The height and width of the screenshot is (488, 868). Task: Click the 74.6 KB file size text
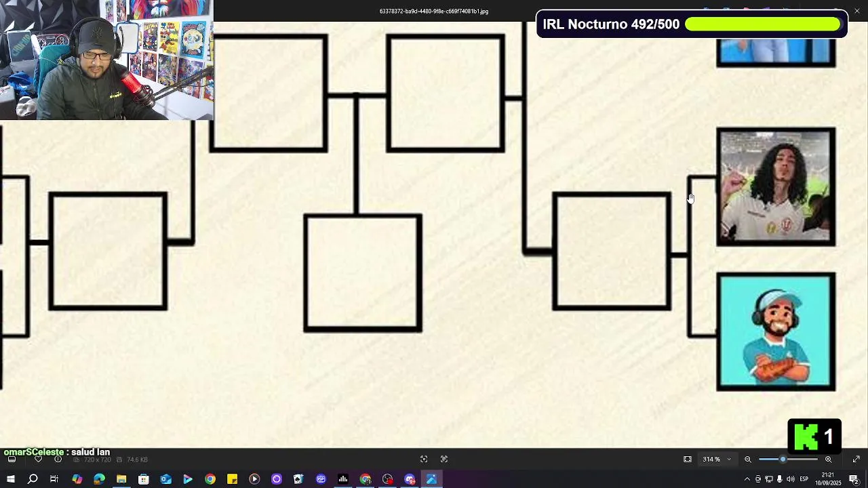(137, 460)
